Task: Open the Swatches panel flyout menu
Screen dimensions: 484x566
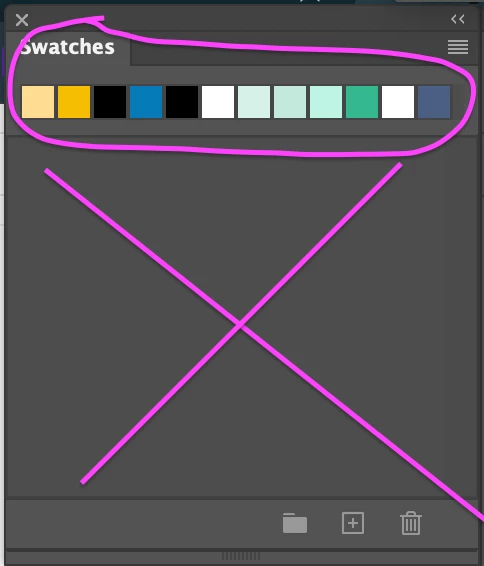Action: click(458, 47)
